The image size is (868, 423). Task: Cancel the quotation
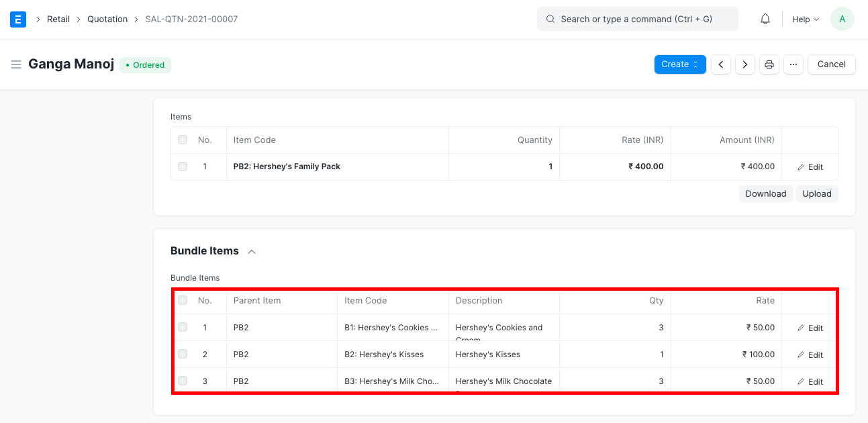832,64
